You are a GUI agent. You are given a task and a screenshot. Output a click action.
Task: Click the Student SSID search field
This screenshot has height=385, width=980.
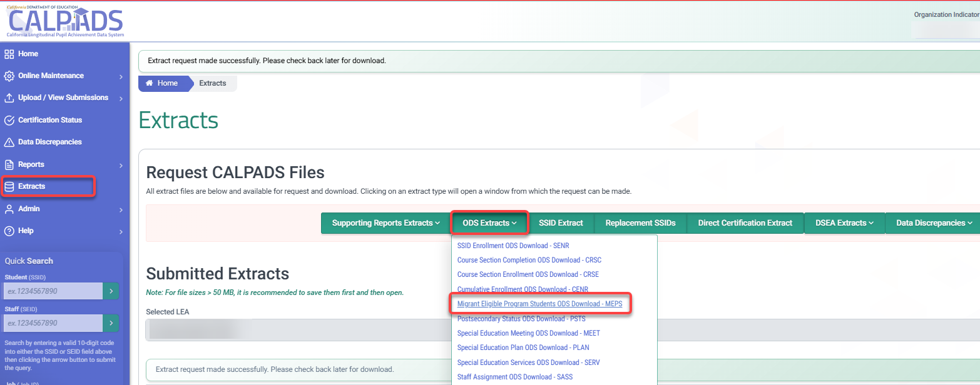pyautogui.click(x=53, y=291)
